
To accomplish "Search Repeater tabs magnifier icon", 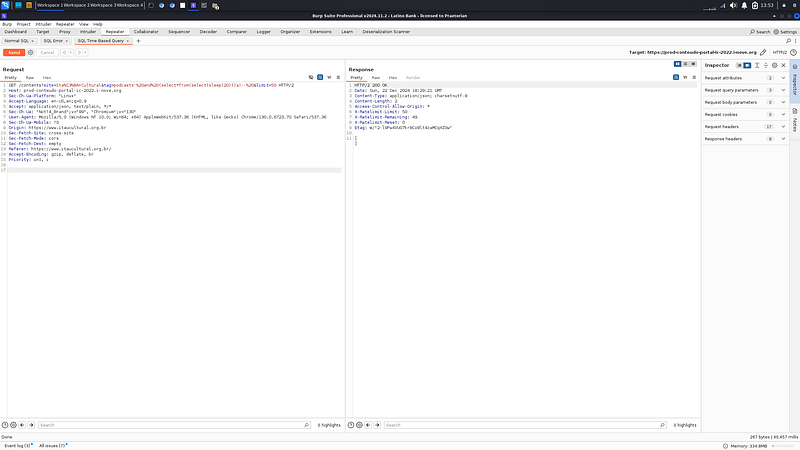I will tap(788, 41).
